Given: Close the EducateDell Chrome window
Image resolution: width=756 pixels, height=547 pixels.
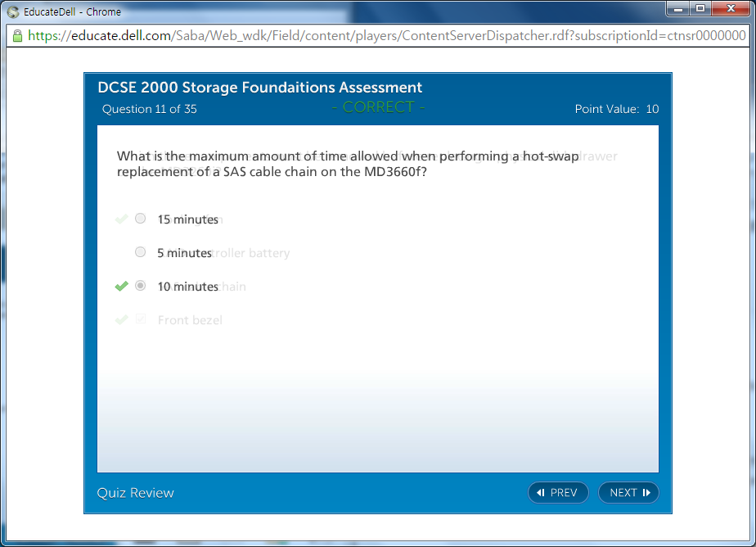Looking at the screenshot, I should click(x=729, y=8).
